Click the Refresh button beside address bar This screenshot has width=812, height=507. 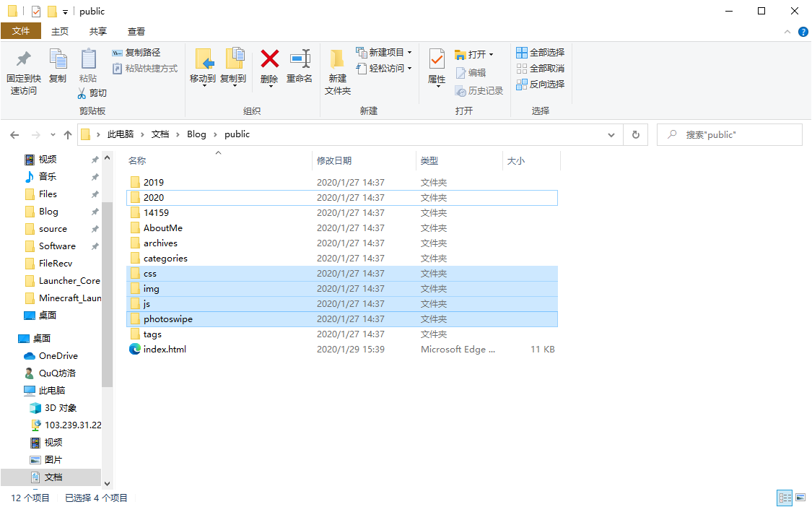click(635, 134)
